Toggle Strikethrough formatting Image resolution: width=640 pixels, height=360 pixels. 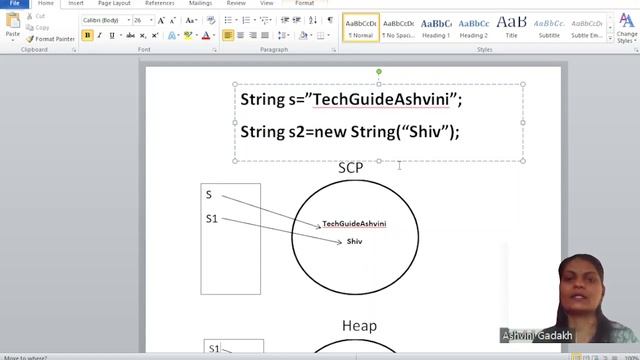[130, 36]
